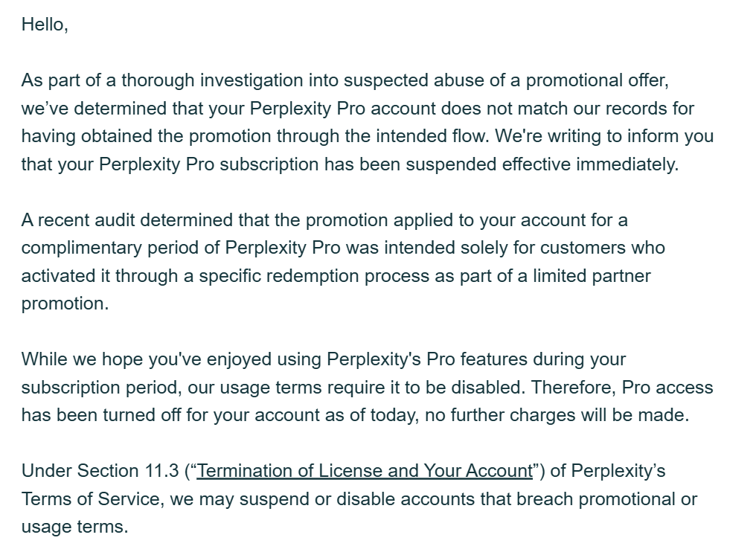Click the standalone "promotion." line
Image resolution: width=756 pixels, height=555 pixels.
(65, 304)
